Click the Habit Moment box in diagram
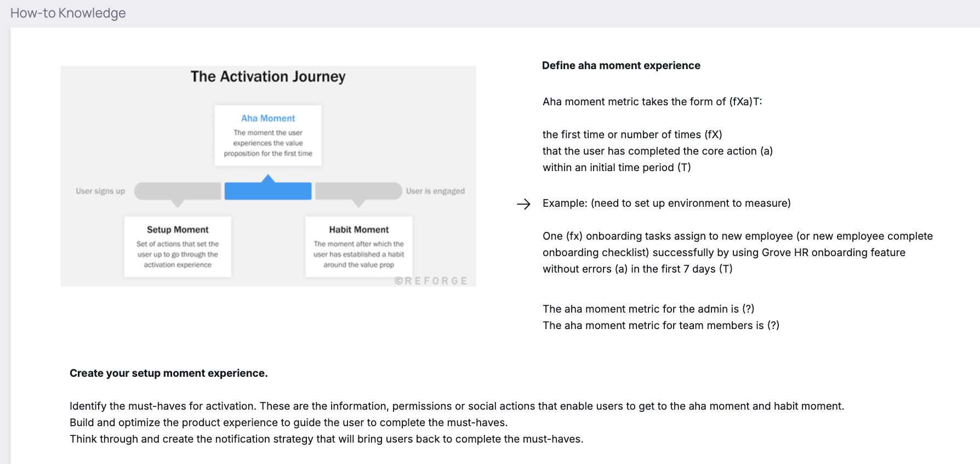This screenshot has height=464, width=980. pyautogui.click(x=358, y=247)
